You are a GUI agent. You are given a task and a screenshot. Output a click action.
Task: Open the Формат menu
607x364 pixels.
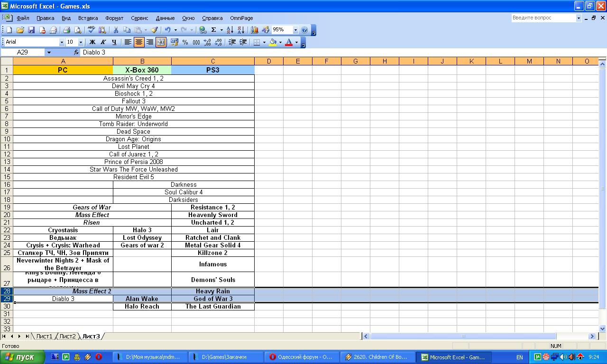114,18
